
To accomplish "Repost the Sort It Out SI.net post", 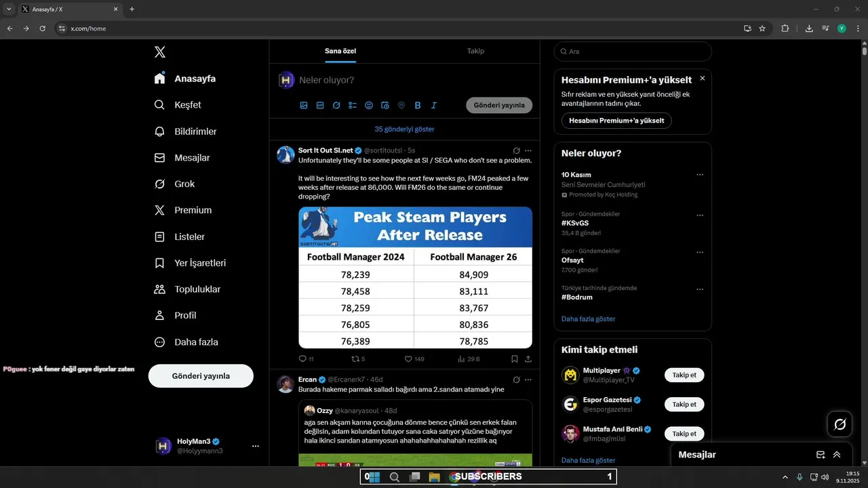I will pyautogui.click(x=358, y=359).
